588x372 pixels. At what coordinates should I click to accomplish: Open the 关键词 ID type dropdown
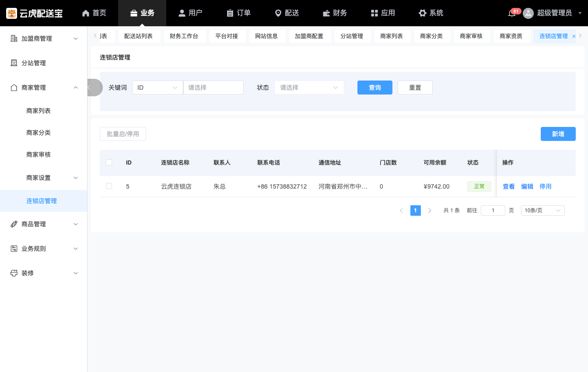click(157, 88)
